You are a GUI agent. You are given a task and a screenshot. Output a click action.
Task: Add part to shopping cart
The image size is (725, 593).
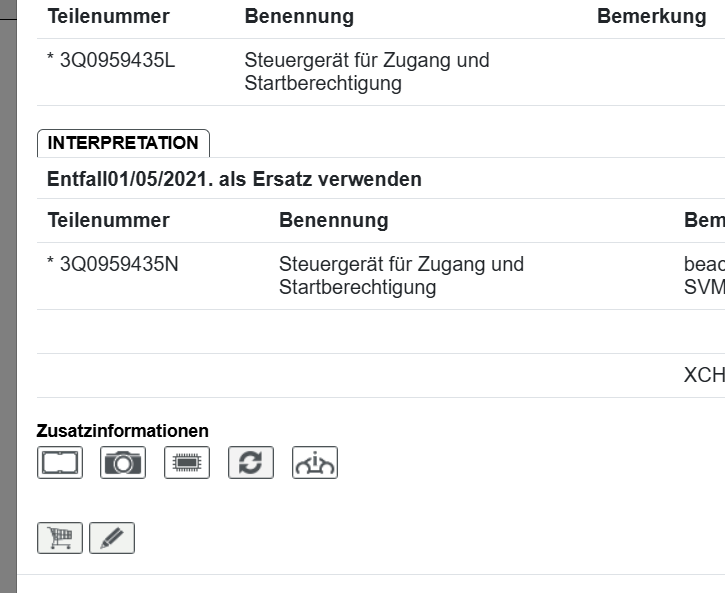click(x=60, y=538)
